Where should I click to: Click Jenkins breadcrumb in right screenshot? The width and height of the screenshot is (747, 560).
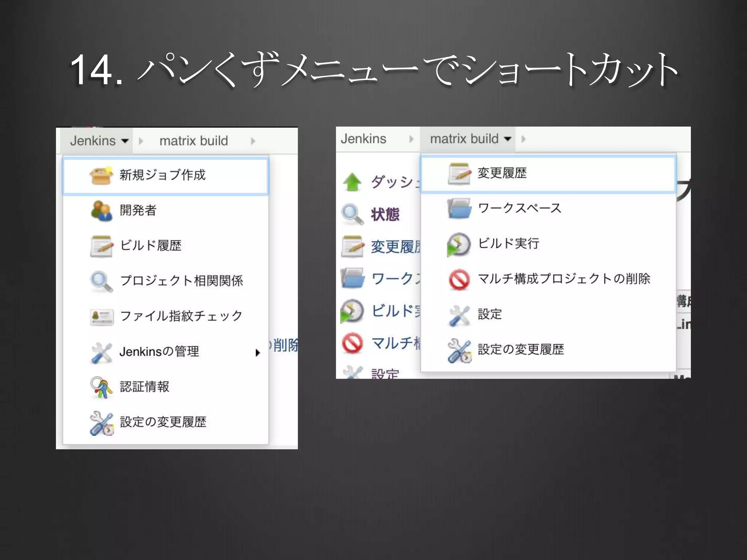tap(363, 139)
